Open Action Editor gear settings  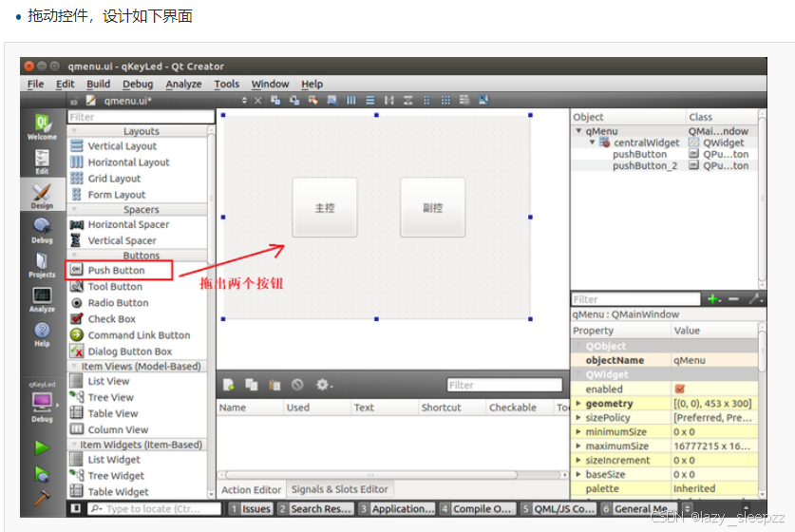click(x=324, y=385)
